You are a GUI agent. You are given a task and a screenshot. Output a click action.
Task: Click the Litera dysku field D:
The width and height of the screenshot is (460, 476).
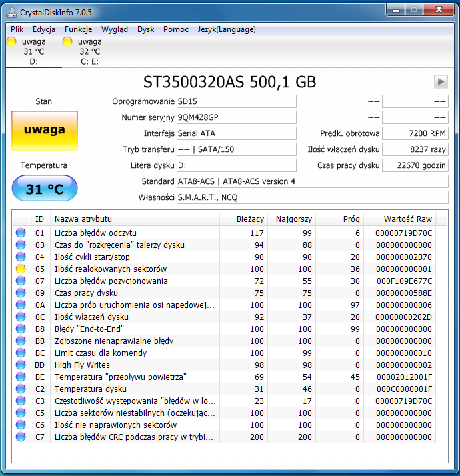(x=237, y=165)
